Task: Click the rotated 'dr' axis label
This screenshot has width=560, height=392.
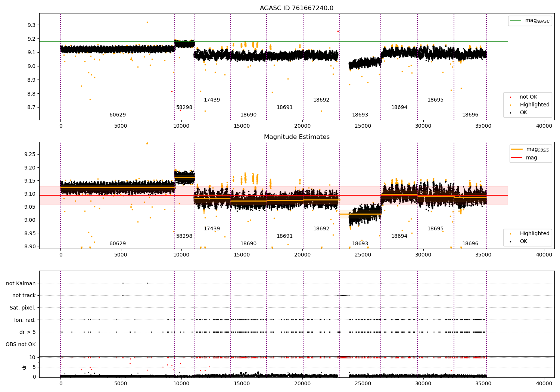Action: coord(24,367)
